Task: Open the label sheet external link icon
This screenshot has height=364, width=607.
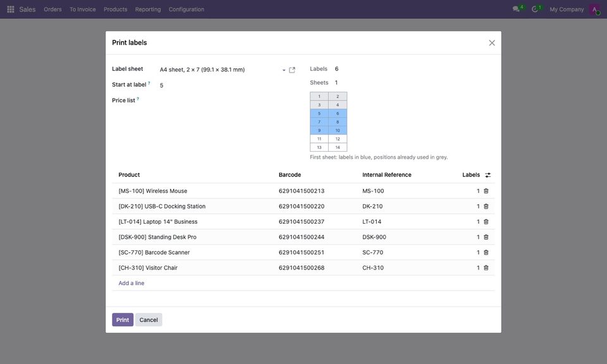Action: click(x=292, y=70)
